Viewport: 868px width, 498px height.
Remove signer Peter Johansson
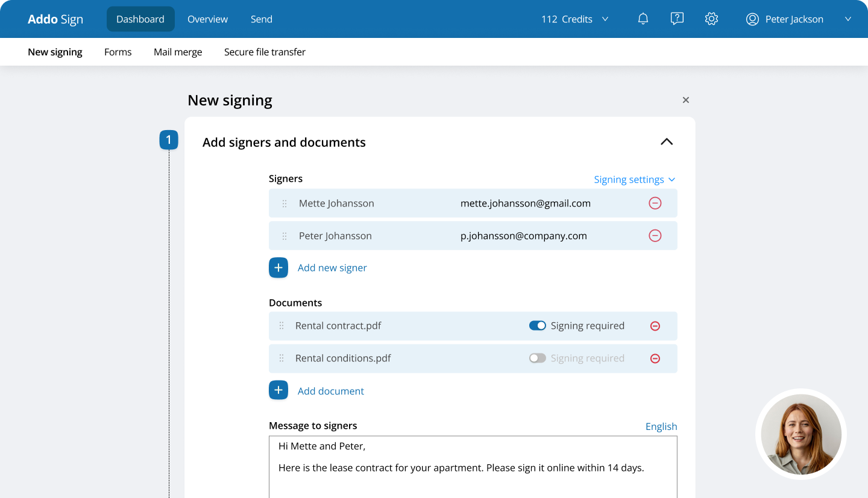tap(655, 236)
